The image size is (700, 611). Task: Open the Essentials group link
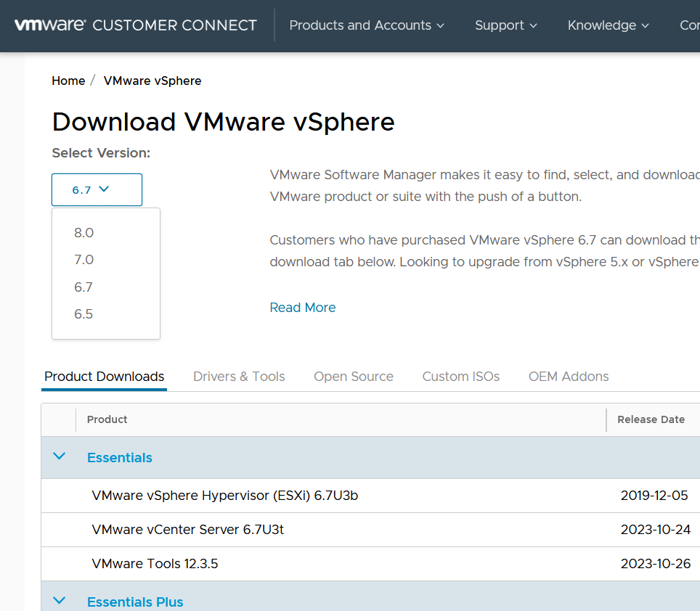click(x=120, y=458)
